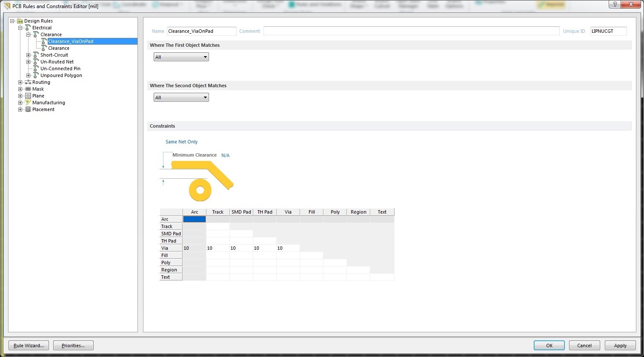Click the icon of the Clearance rule below Clearance_ViaOnPad
Screen dimensions: 644x357
43,48
